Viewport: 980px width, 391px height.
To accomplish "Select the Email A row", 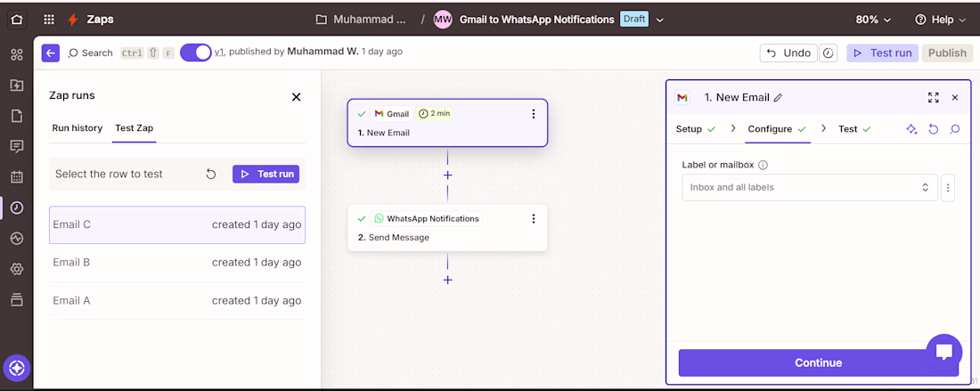I will 177,301.
